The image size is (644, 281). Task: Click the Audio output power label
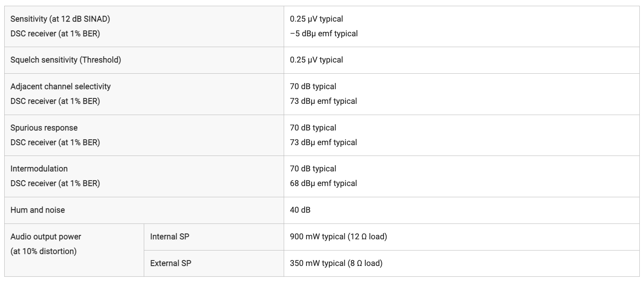click(46, 237)
